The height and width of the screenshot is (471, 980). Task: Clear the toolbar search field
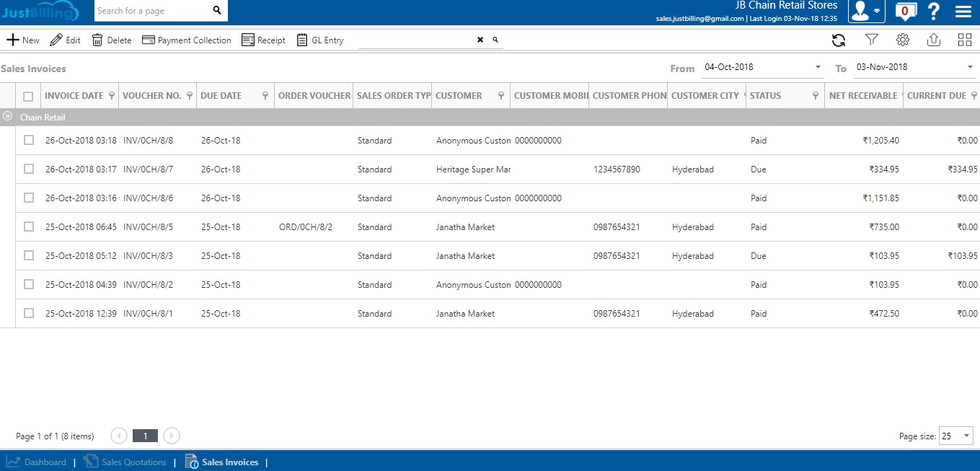(480, 40)
